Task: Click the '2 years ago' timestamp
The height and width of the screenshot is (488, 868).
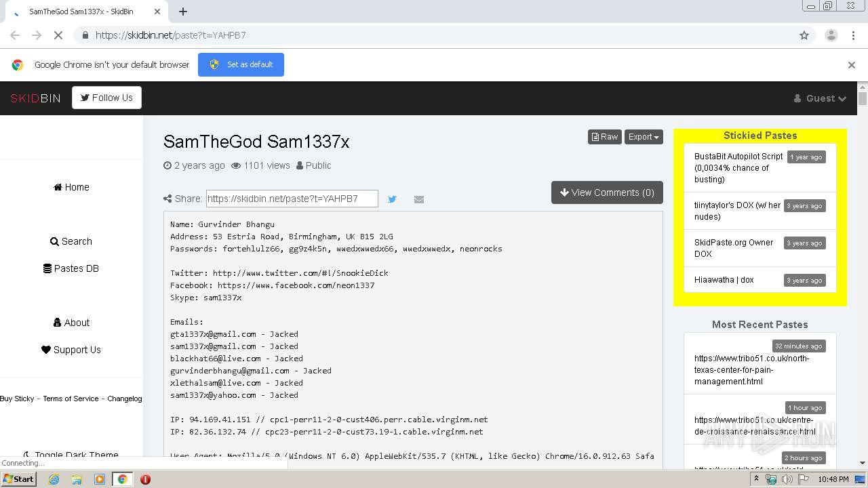Action: pos(199,165)
